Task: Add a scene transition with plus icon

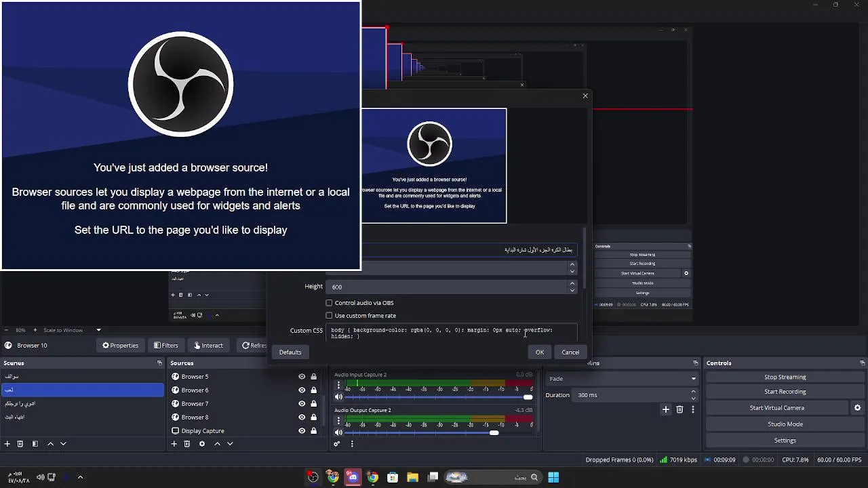Action: click(666, 409)
